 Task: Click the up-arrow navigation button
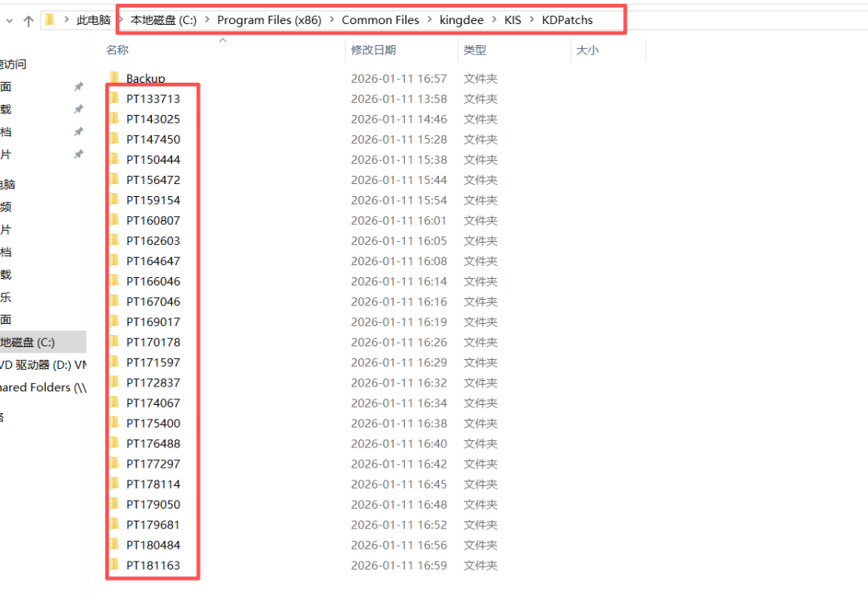28,21
